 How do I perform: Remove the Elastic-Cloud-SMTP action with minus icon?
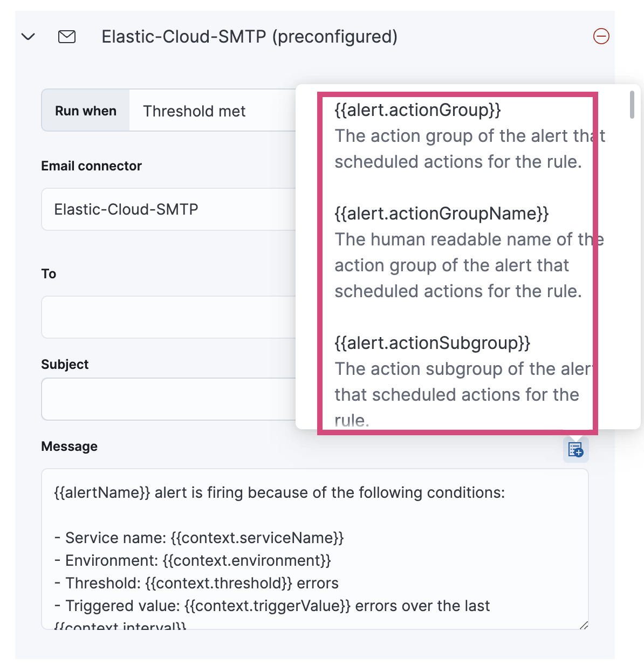click(x=601, y=37)
